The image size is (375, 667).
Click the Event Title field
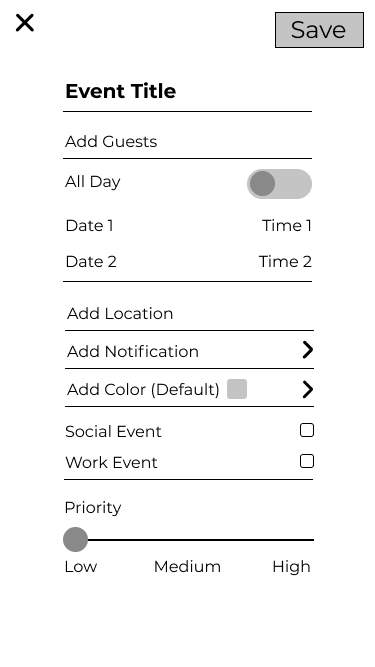pyautogui.click(x=188, y=91)
